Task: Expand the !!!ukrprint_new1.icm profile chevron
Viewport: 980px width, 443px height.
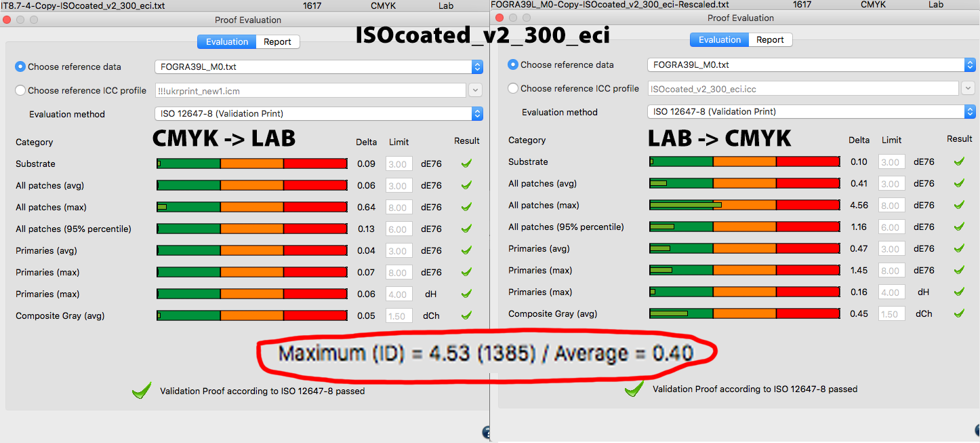Action: (475, 90)
